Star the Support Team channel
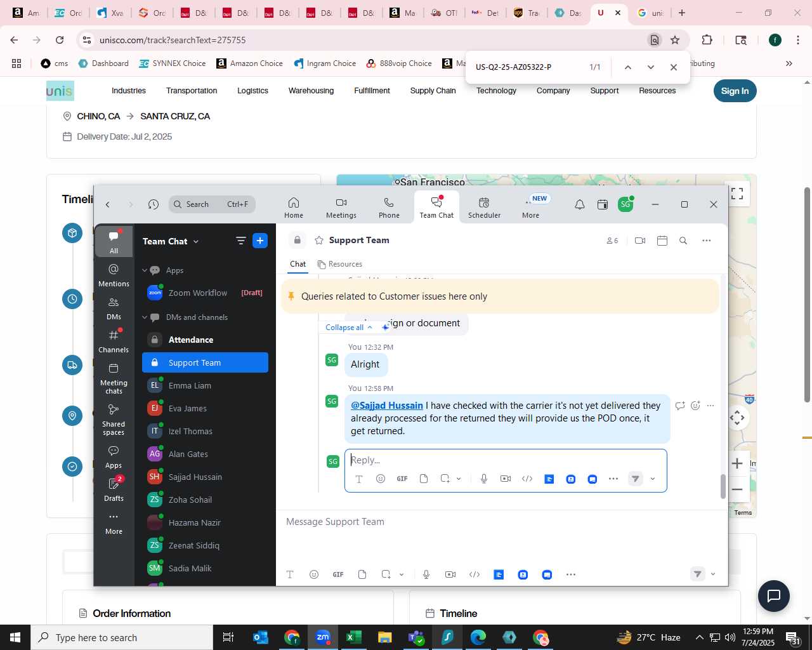 point(319,241)
